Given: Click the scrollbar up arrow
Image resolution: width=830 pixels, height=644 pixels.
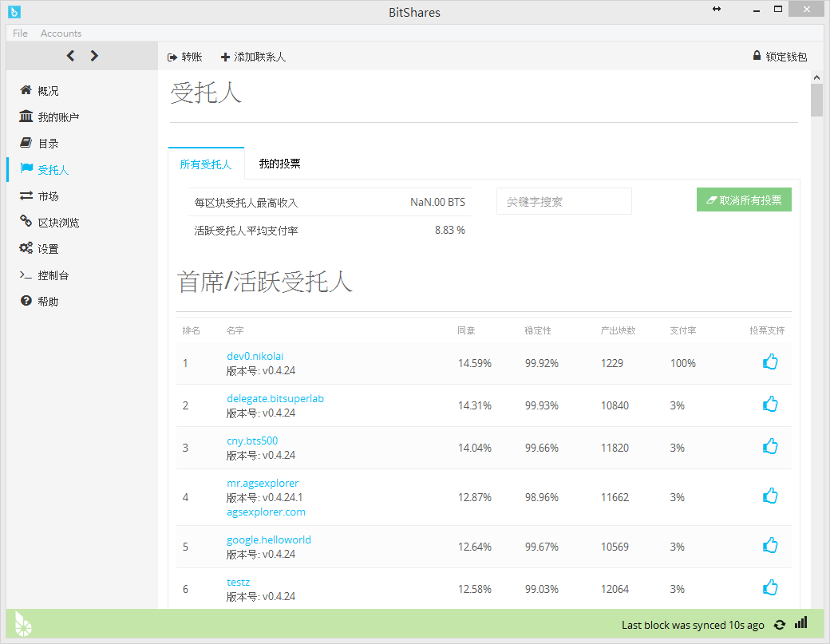Looking at the screenshot, I should (x=816, y=77).
